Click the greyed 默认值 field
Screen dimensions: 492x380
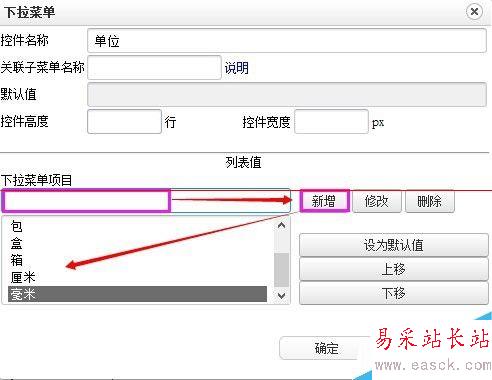tap(287, 94)
